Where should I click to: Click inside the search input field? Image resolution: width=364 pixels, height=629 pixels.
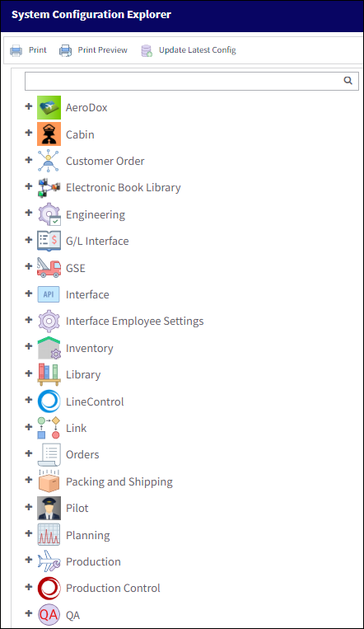(184, 81)
